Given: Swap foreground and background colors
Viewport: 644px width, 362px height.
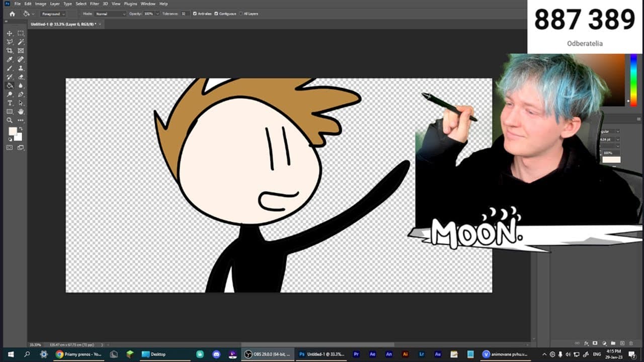Looking at the screenshot, I should coord(20,129).
